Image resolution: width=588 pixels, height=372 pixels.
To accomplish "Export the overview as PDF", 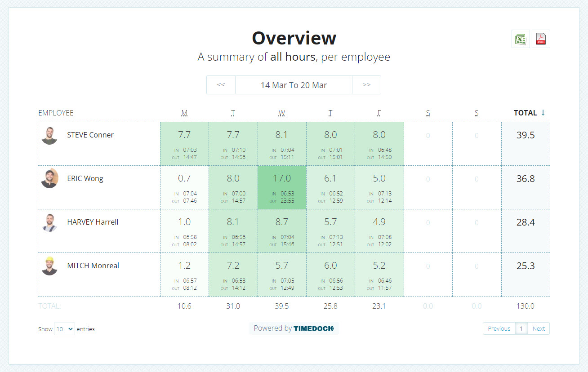I will coord(541,39).
